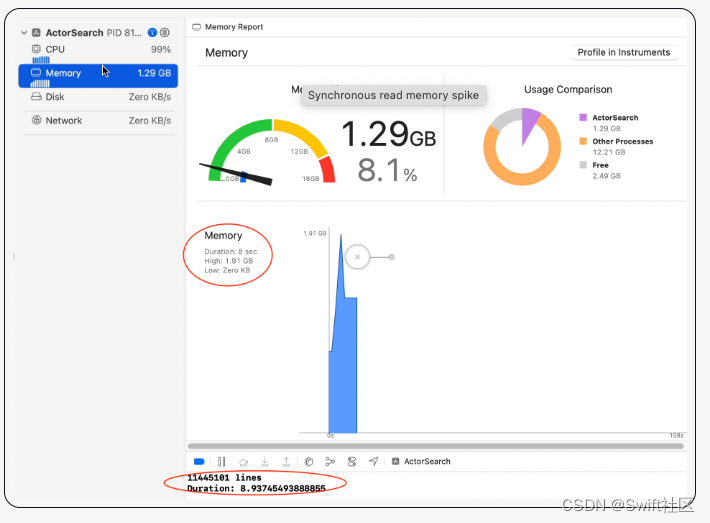This screenshot has height=523, width=710.
Task: Click the 8.1% memory percentage
Action: tap(387, 170)
